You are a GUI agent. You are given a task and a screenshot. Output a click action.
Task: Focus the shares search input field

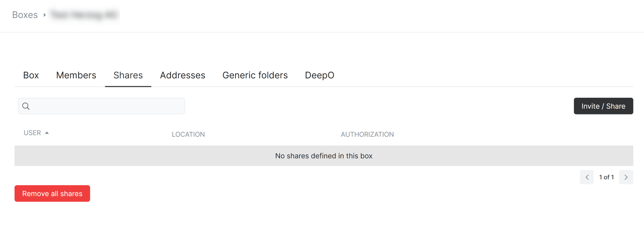click(101, 106)
